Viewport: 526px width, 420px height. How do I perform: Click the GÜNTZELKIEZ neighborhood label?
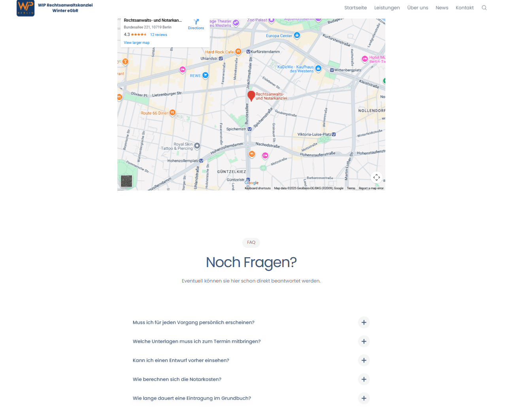232,172
